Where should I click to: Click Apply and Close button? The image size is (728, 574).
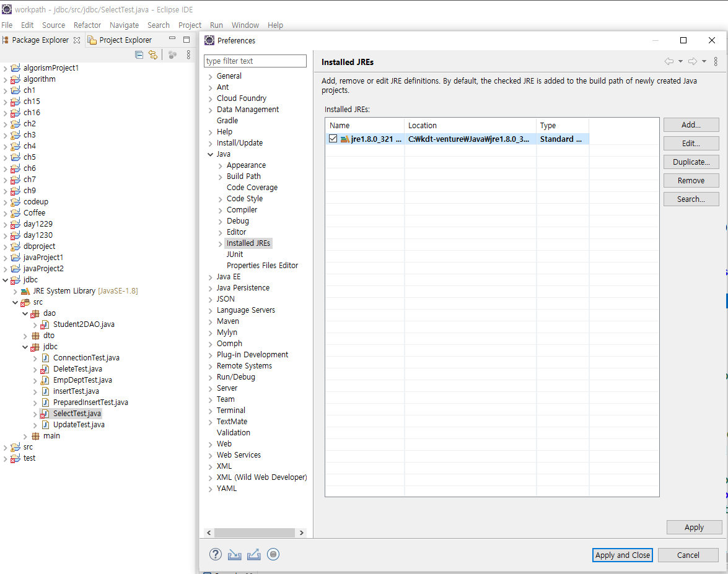622,555
